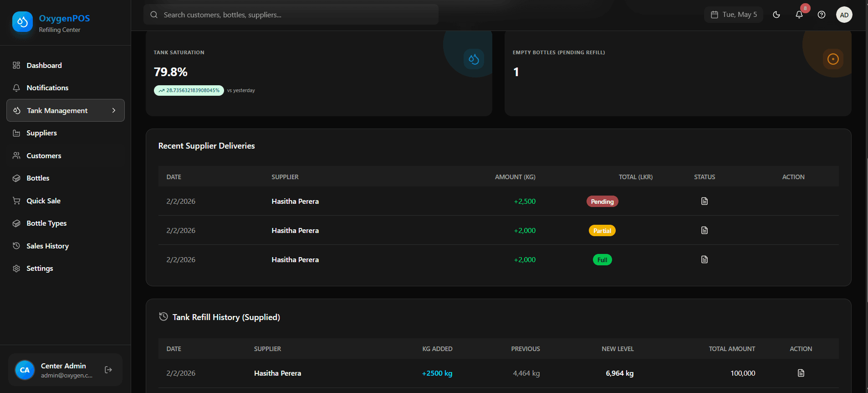Image resolution: width=868 pixels, height=393 pixels.
Task: Click the Full status badge
Action: point(602,260)
